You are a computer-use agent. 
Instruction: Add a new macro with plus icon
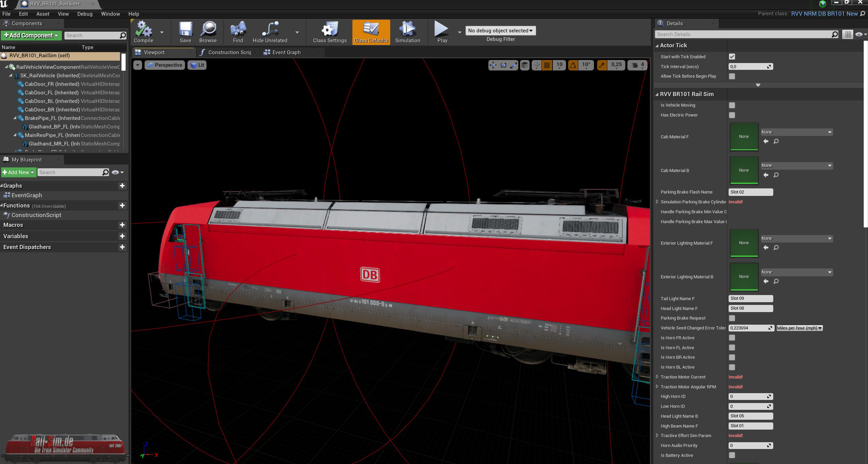[122, 225]
